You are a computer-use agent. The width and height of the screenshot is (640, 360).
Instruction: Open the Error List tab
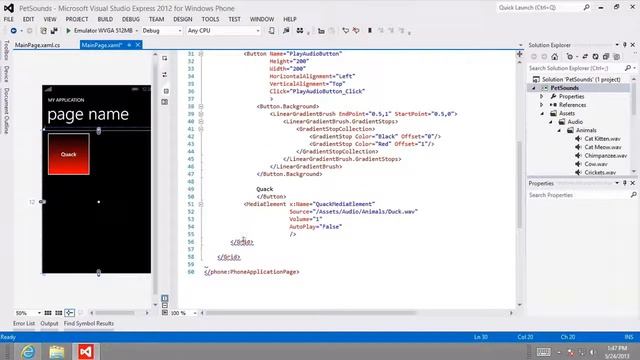click(x=24, y=323)
